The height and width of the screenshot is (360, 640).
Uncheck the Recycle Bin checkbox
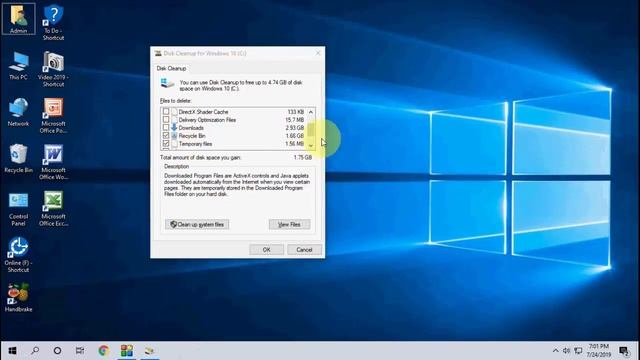coord(166,136)
